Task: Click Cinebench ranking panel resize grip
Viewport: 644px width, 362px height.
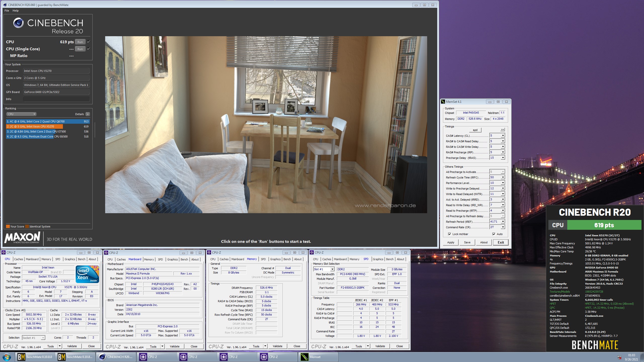Action: [x=95, y=130]
